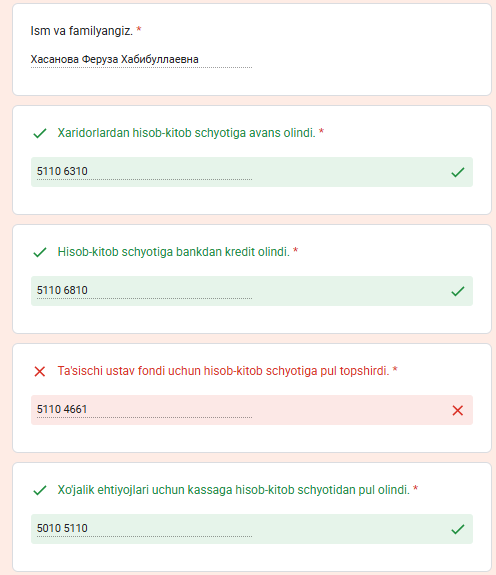Click the Xaridorlardan hisob-kitob schyotiga avans olindi title
The width and height of the screenshot is (496, 575).
pos(187,133)
